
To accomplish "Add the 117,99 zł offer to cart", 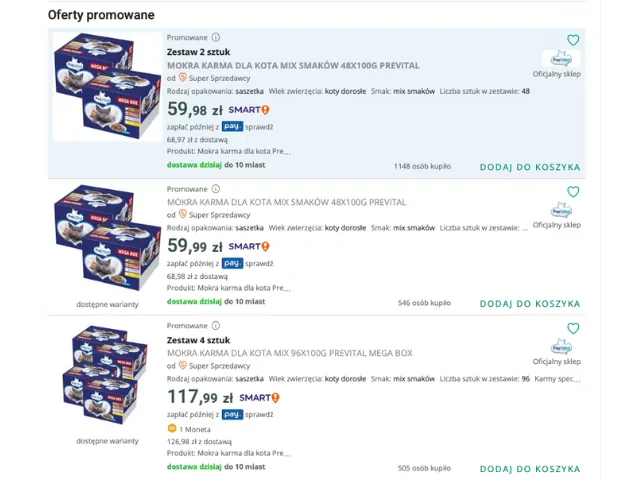I will click(530, 469).
